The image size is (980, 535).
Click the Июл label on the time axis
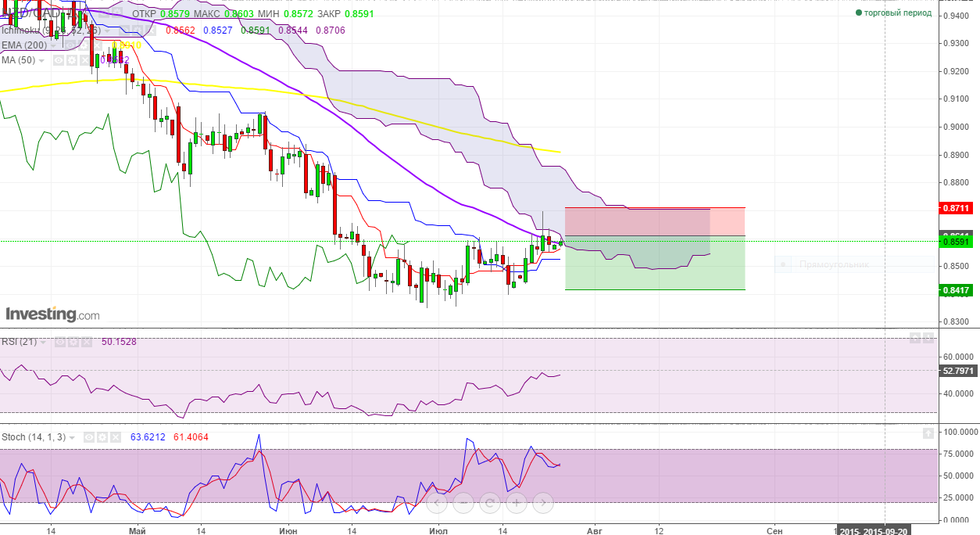pos(438,530)
